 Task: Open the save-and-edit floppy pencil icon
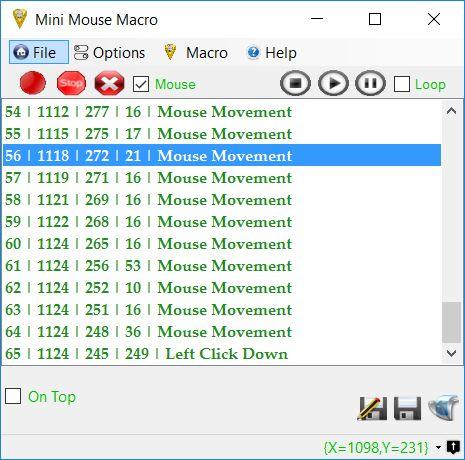[372, 408]
